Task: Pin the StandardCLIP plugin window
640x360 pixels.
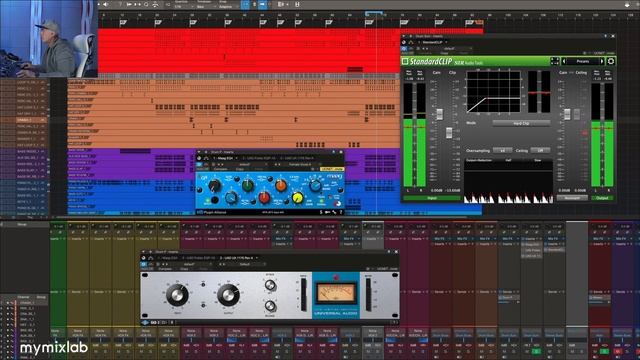Action: 606,36
